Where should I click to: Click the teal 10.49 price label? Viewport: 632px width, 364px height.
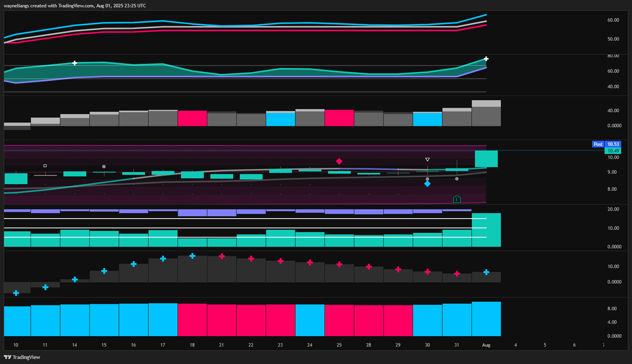pos(613,150)
